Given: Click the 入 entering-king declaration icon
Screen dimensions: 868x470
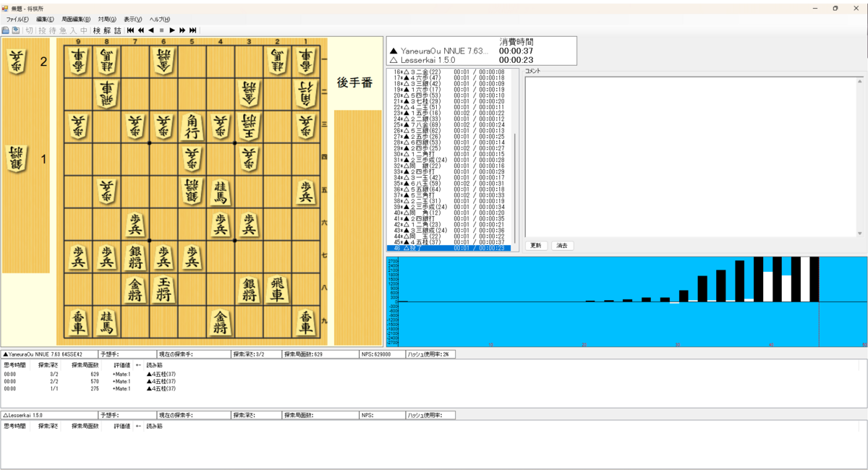Looking at the screenshot, I should [x=75, y=29].
